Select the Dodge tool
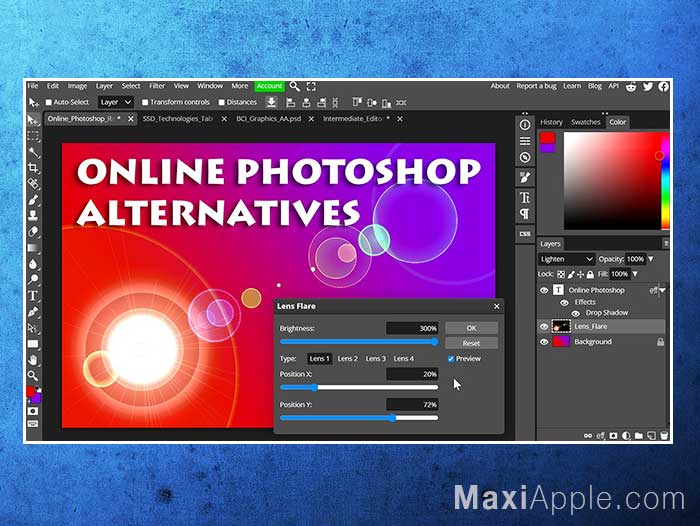This screenshot has height=526, width=700. (x=33, y=280)
